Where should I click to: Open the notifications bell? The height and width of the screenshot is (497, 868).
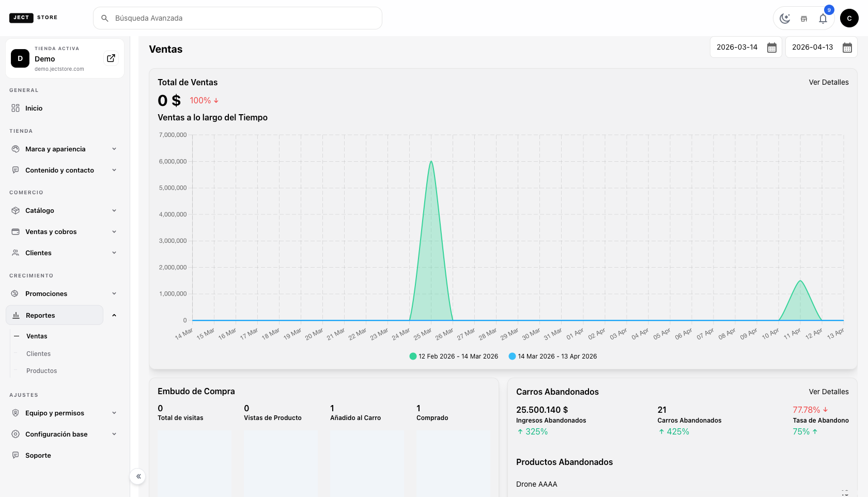[823, 19]
